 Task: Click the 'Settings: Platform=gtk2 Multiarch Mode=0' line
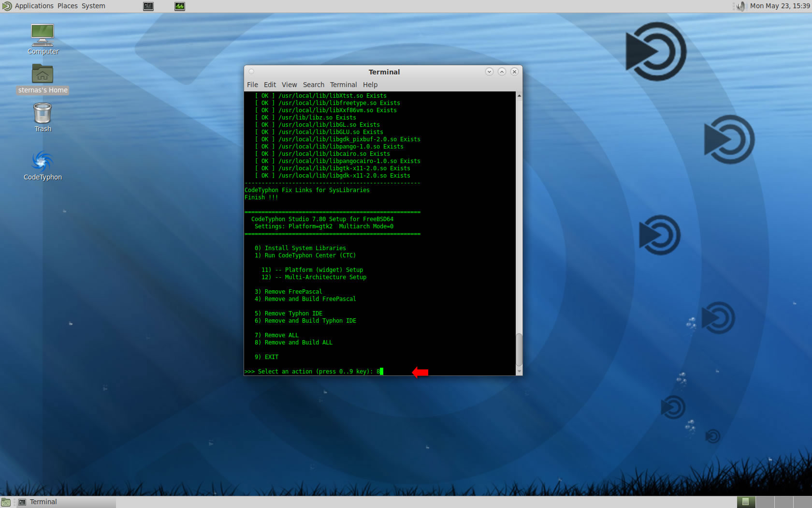click(x=324, y=226)
